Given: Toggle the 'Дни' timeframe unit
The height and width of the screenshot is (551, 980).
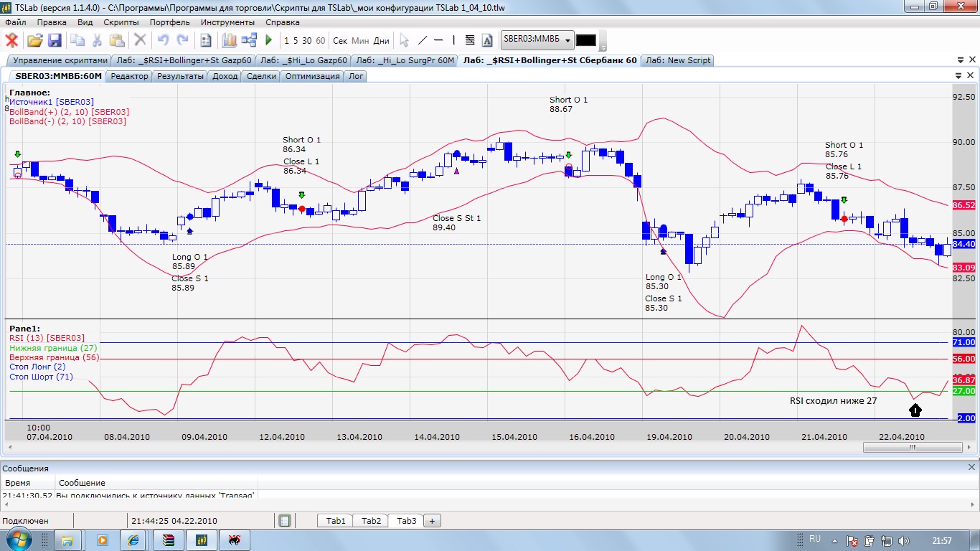Looking at the screenshot, I should point(382,40).
